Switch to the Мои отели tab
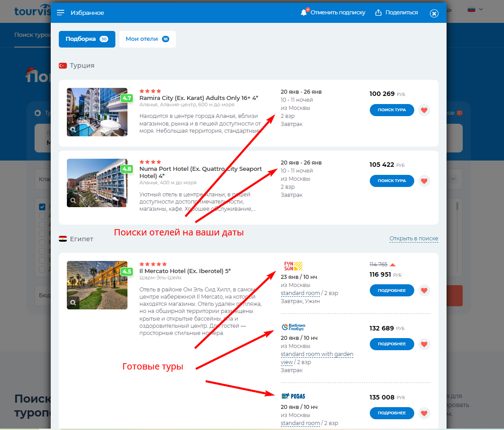 [148, 39]
